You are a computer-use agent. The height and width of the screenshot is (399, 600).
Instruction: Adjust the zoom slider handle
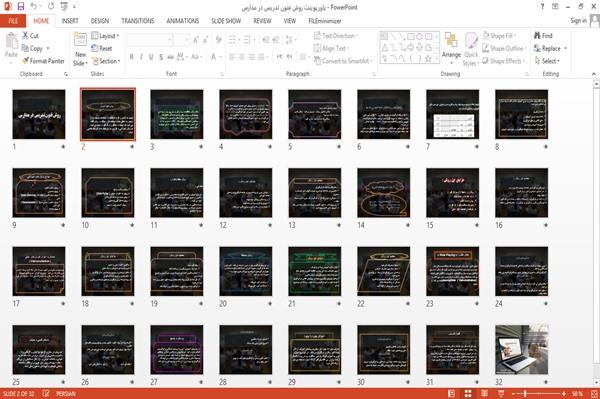pyautogui.click(x=525, y=394)
